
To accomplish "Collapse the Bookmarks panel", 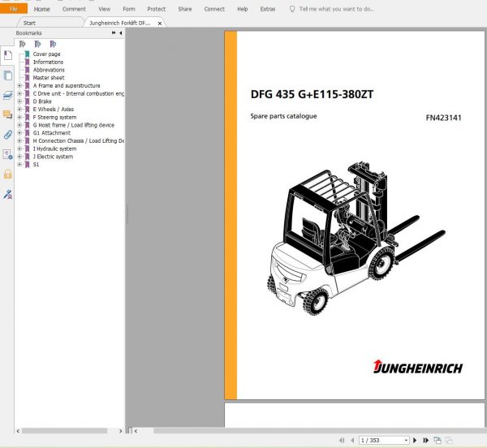I will (120, 32).
